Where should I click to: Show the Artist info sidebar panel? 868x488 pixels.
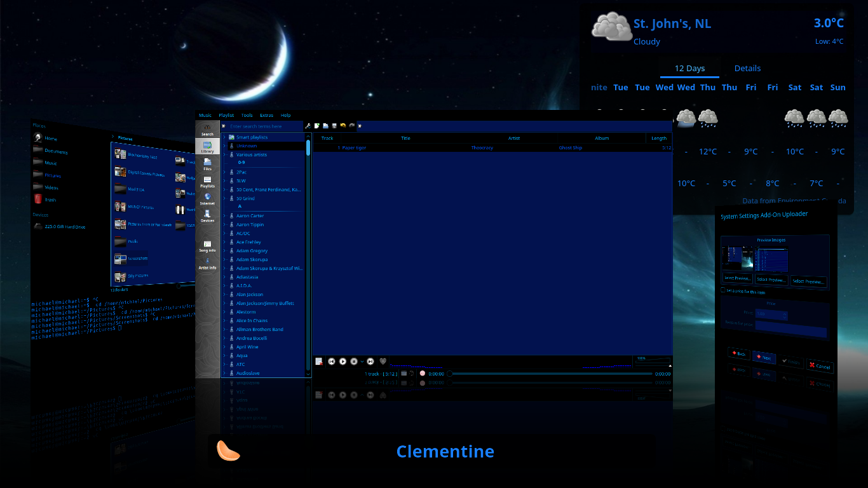[207, 264]
